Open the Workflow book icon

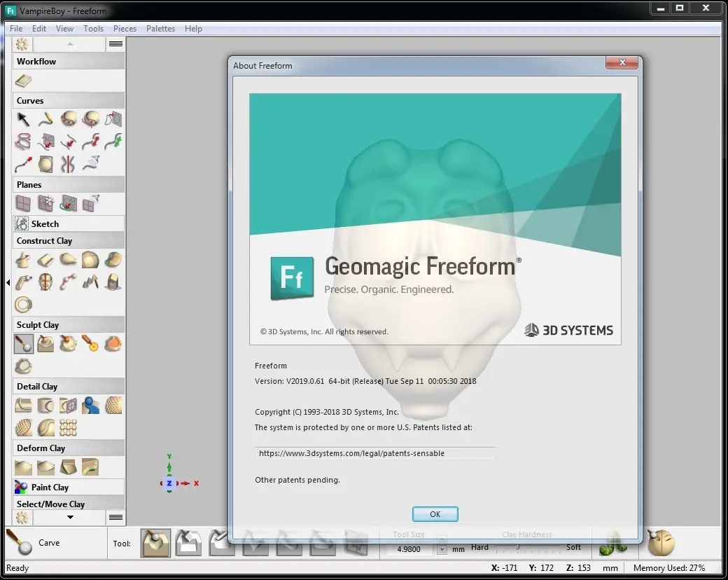pyautogui.click(x=23, y=81)
